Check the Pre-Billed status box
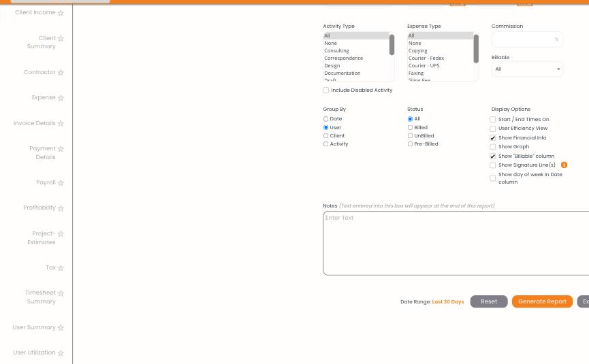 pyautogui.click(x=410, y=144)
